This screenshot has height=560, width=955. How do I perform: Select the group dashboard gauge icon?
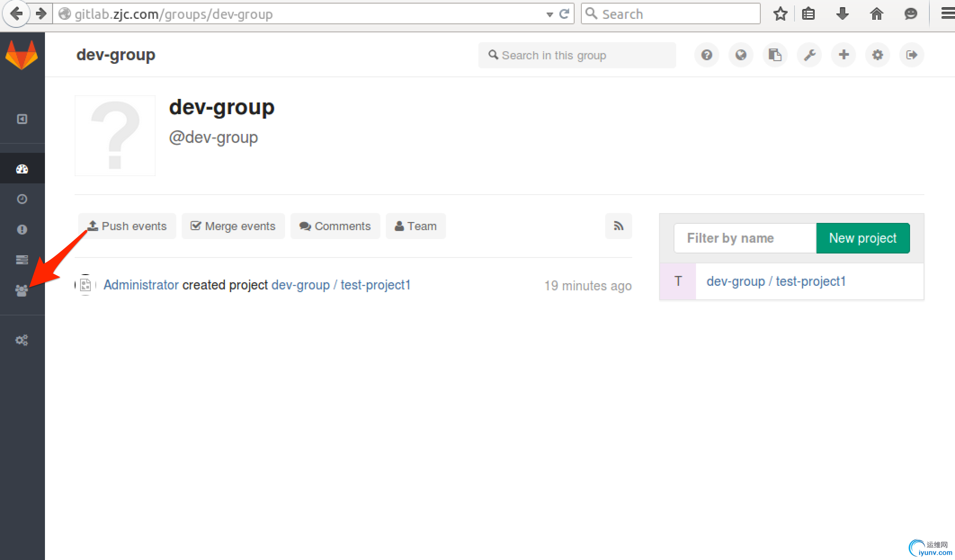tap(22, 169)
